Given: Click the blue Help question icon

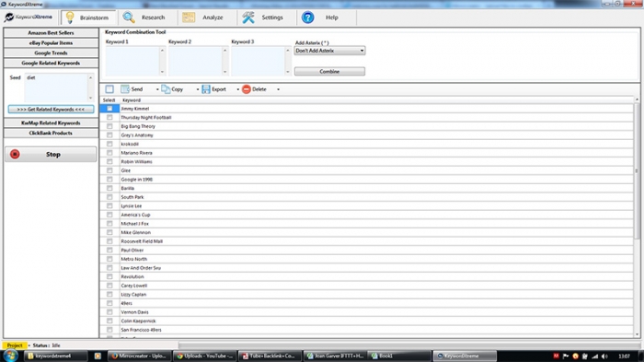Looking at the screenshot, I should click(x=307, y=18).
